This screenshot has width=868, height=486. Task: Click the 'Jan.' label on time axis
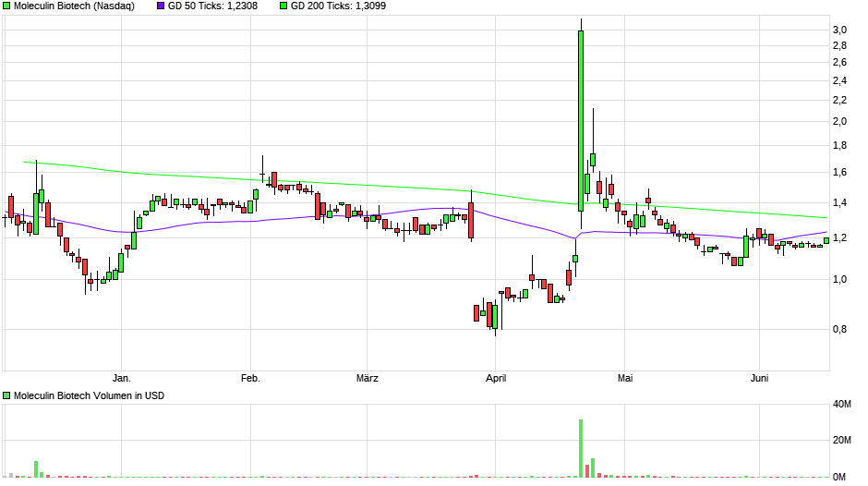click(x=121, y=378)
